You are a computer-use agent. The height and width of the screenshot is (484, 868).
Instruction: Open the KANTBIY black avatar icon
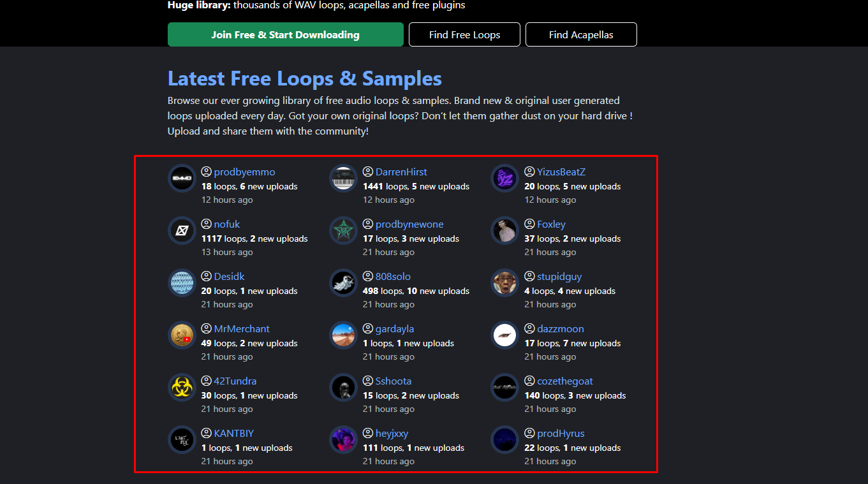[x=182, y=439]
